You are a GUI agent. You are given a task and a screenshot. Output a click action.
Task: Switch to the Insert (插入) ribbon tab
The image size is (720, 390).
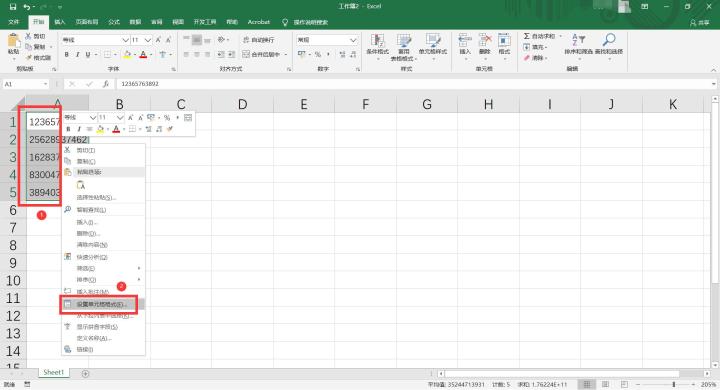coord(60,22)
